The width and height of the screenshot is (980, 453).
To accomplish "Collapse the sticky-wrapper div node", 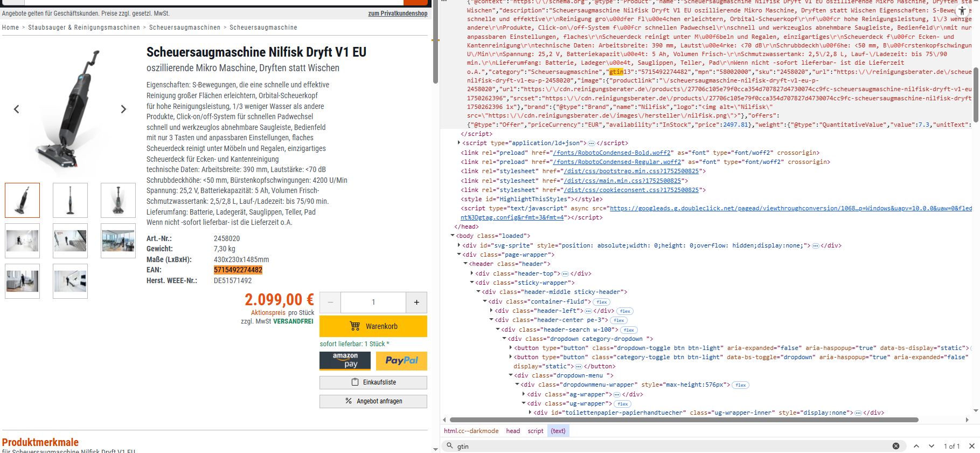I will click(471, 283).
